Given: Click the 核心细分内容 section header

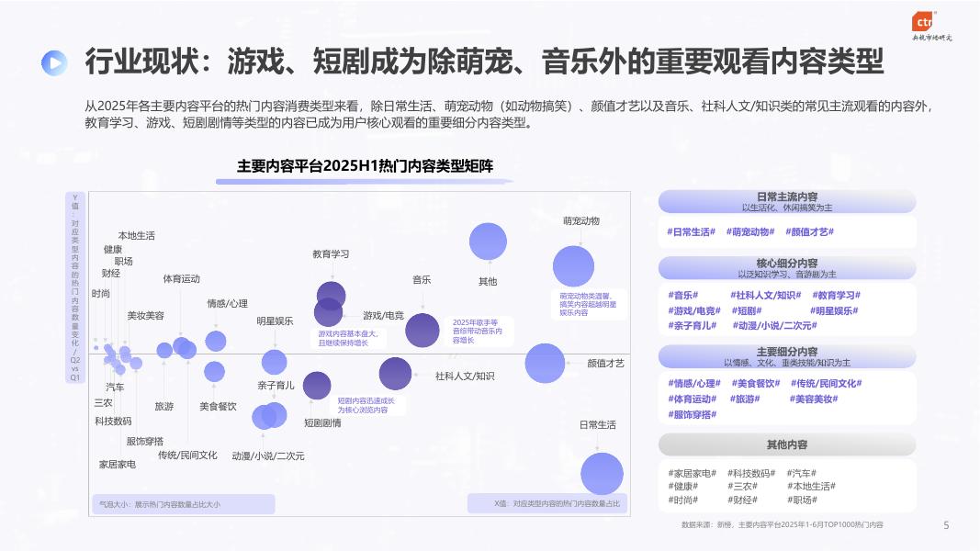Looking at the screenshot, I should pos(787,268).
